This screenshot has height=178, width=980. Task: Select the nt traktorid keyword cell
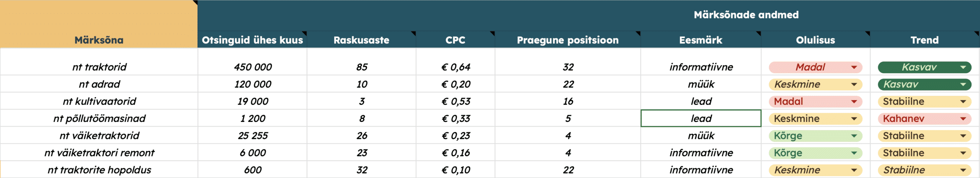pyautogui.click(x=99, y=67)
